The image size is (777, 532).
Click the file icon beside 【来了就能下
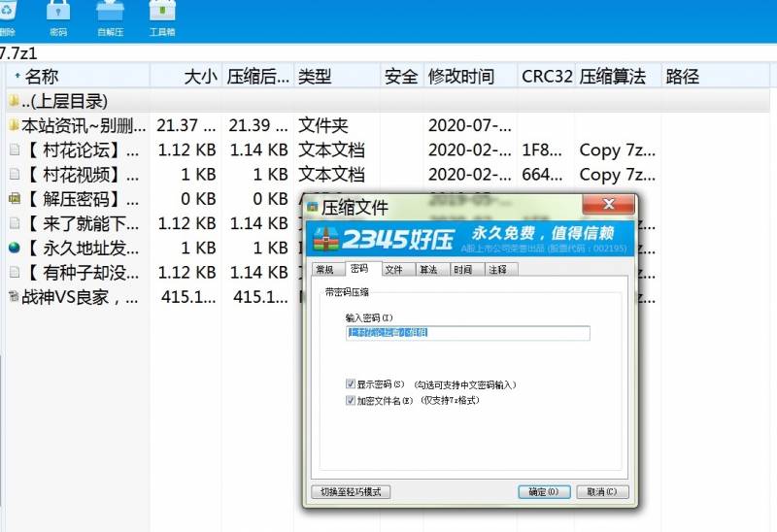(x=15, y=223)
